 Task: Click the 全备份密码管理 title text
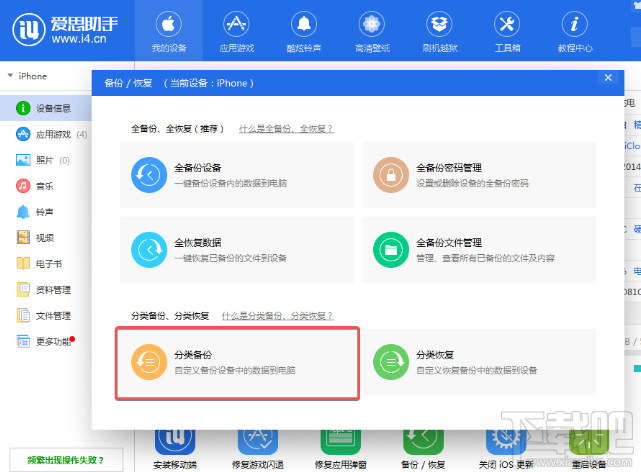pos(449,168)
